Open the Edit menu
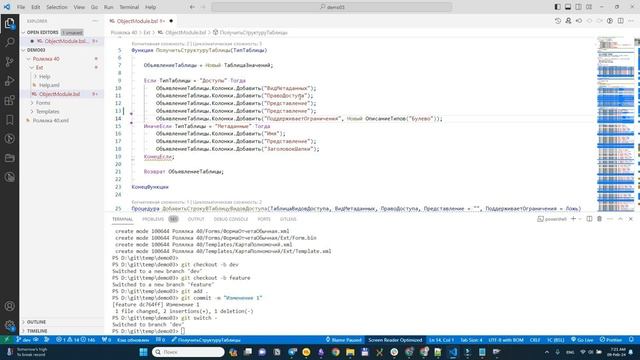The image size is (640, 360). pos(36,7)
